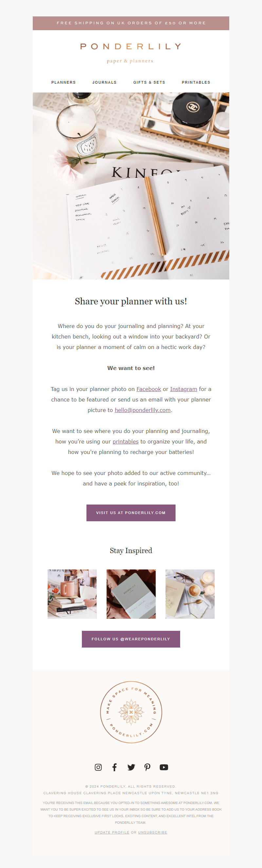Open the coral mug and books thumbnail
262x868 pixels.
click(72, 594)
